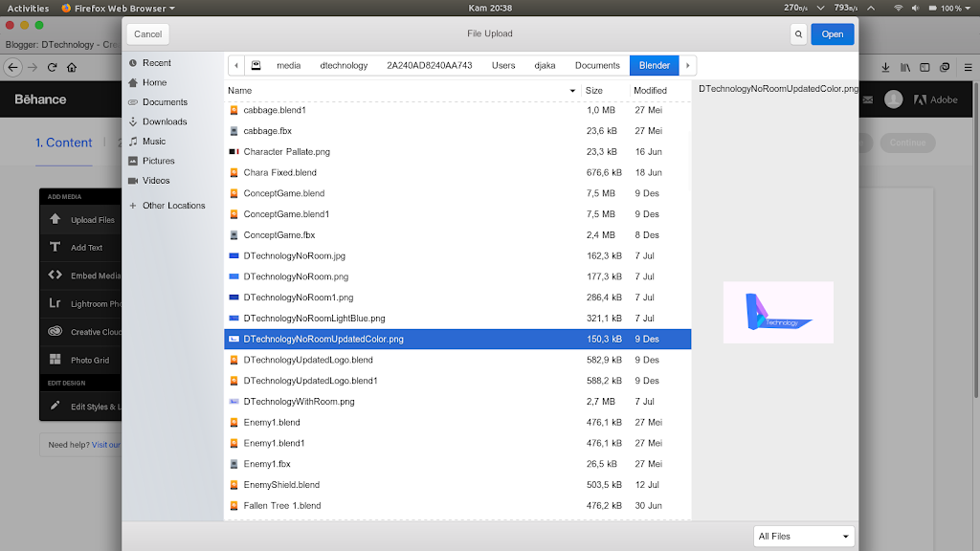
Task: Open Other Locations in sidebar
Action: coord(173,206)
